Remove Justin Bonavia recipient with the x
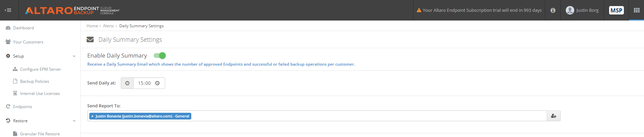Screen dimensions: 644x137 point(92,116)
